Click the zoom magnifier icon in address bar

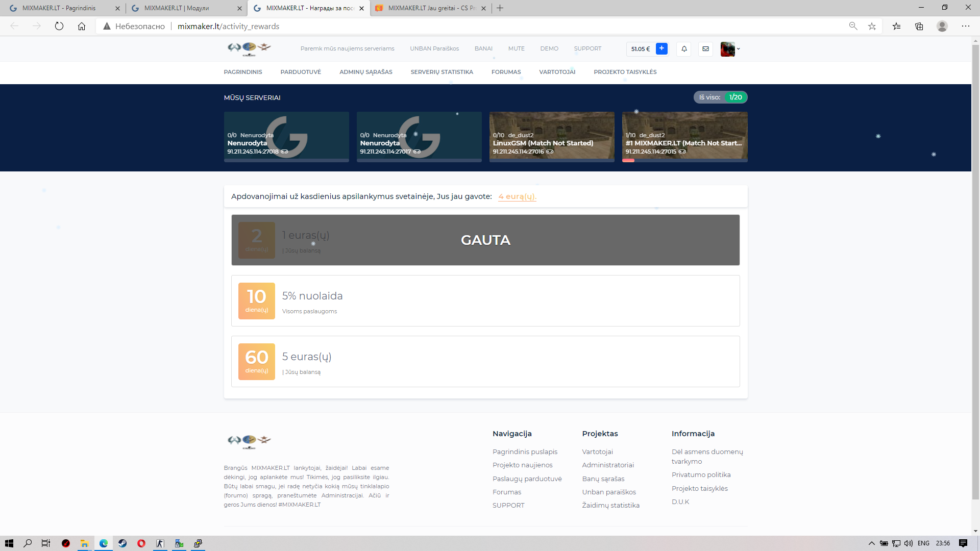[853, 26]
